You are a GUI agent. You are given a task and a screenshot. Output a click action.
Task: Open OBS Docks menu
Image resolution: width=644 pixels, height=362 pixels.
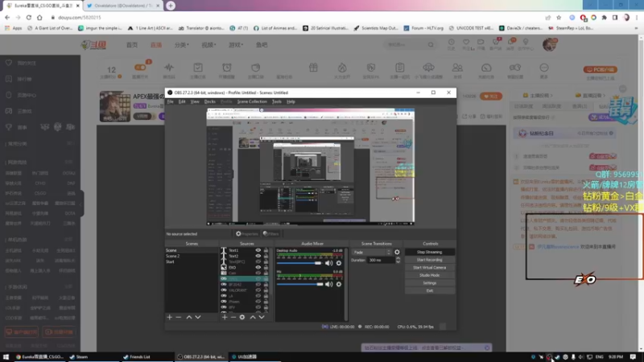209,101
